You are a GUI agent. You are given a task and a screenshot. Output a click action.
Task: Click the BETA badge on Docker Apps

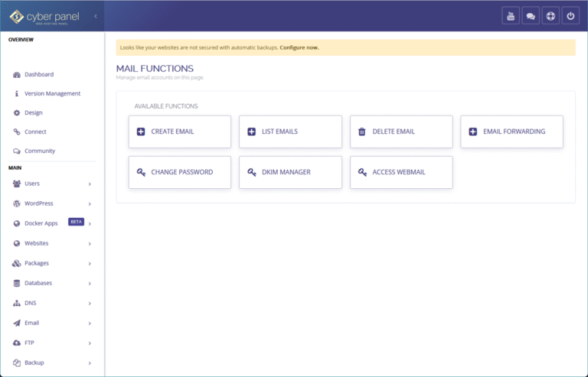76,222
